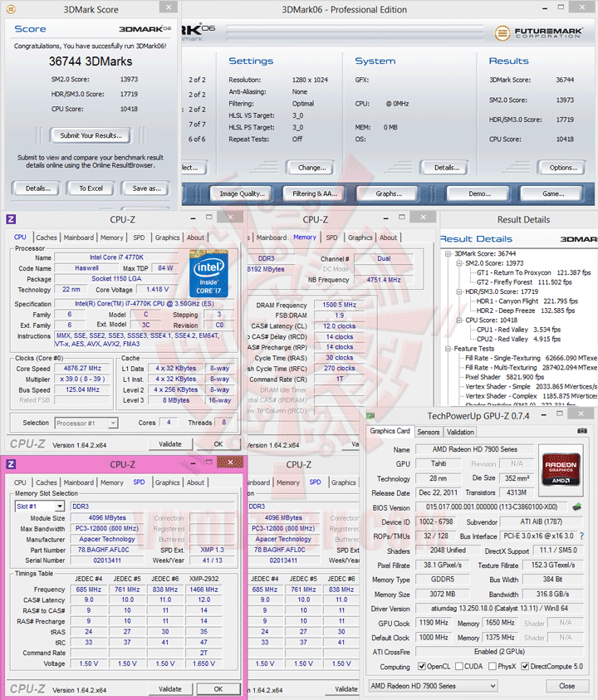
Task: Click the Futuremark Corporation logo
Action: click(x=539, y=32)
